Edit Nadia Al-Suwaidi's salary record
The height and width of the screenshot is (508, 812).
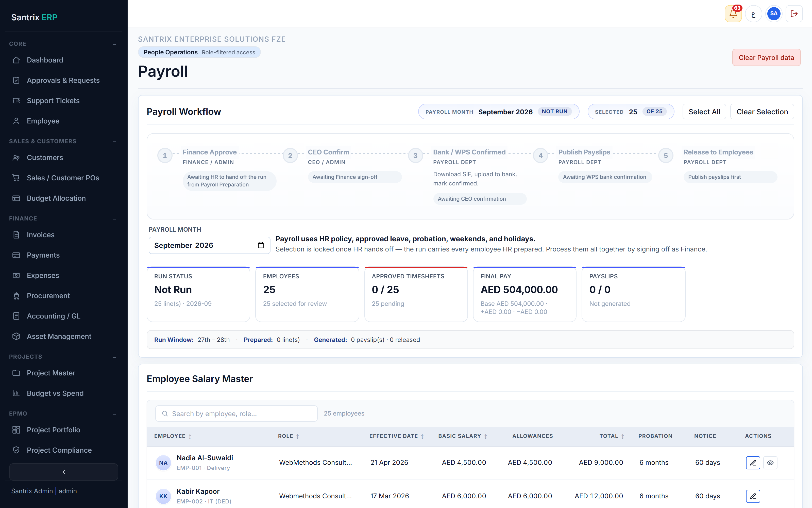[753, 463]
